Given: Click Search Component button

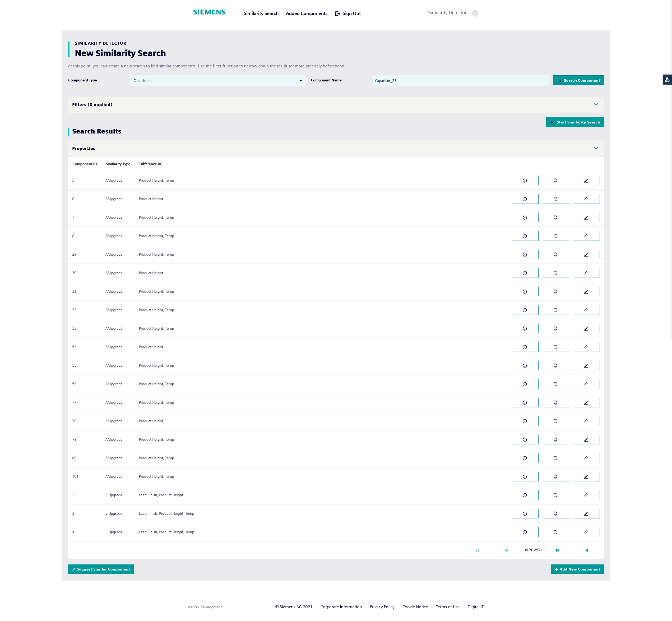Looking at the screenshot, I should 578,80.
